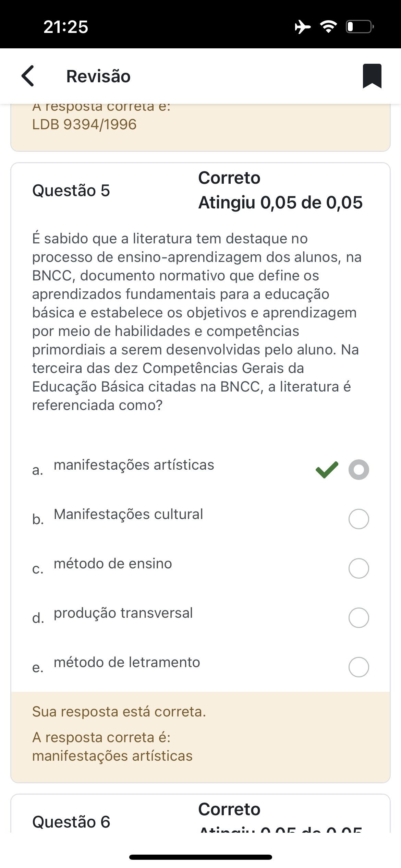401x868 pixels.
Task: Tap the back arrow in header
Action: tap(28, 76)
